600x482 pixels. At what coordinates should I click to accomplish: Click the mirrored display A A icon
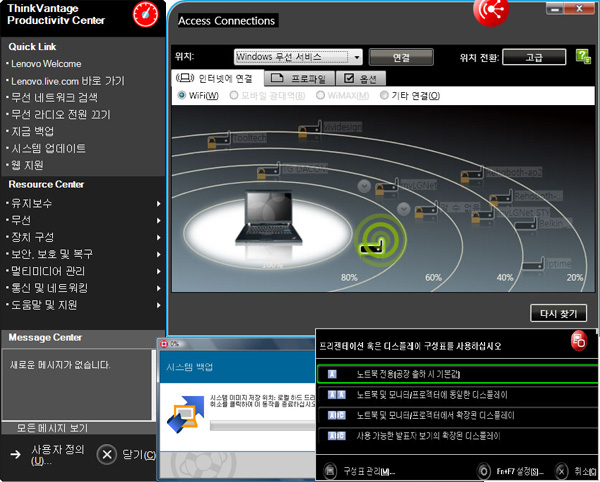(337, 395)
